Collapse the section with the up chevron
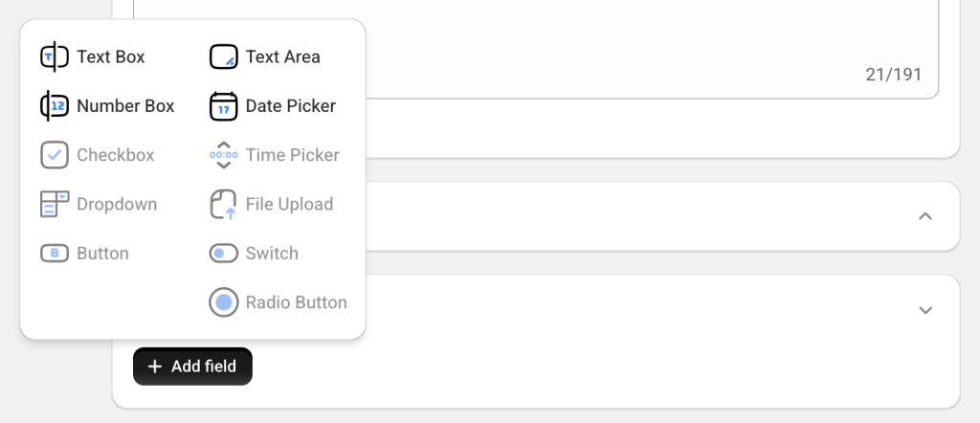Viewport: 980px width, 423px height. [x=925, y=216]
